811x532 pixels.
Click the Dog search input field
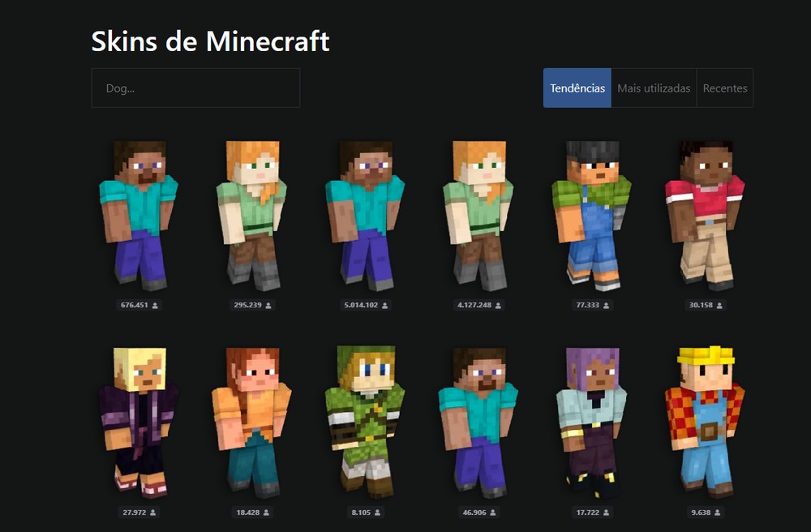[x=195, y=88]
